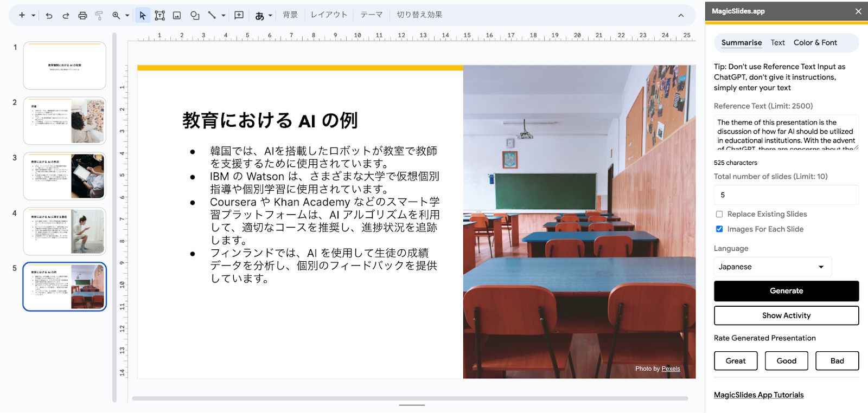Click the zoom magnifier icon

[x=116, y=16]
